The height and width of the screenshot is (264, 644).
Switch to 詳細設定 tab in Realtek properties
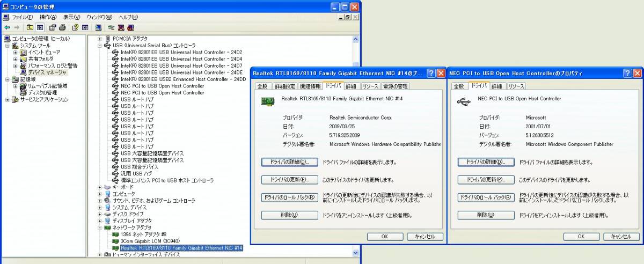click(x=284, y=86)
